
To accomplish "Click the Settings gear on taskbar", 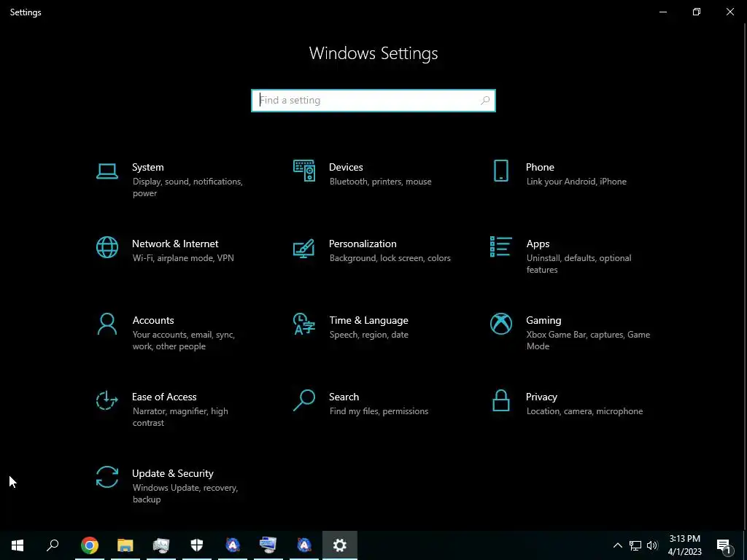I will tap(340, 545).
